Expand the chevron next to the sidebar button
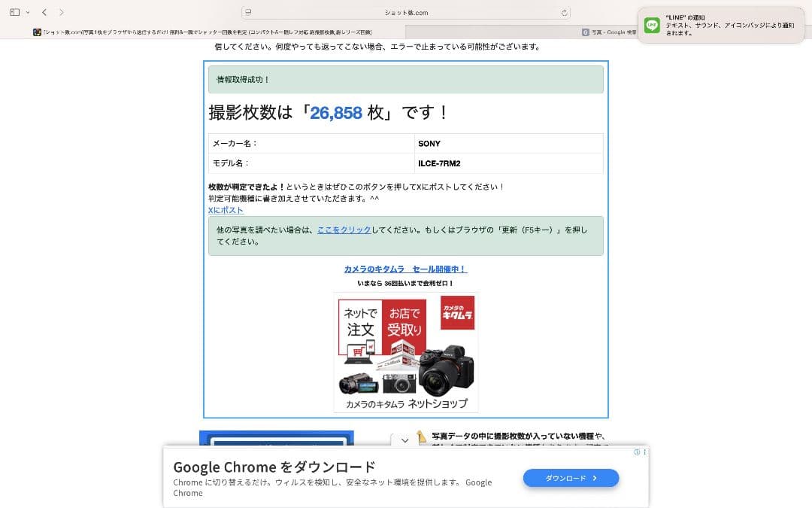Image resolution: width=812 pixels, height=508 pixels. click(28, 12)
